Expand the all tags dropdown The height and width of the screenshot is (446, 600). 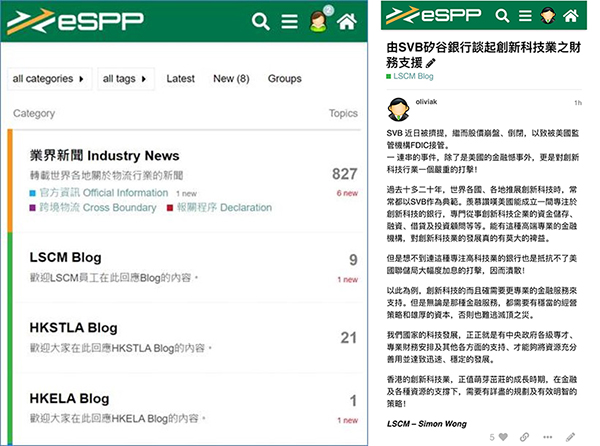(x=126, y=79)
